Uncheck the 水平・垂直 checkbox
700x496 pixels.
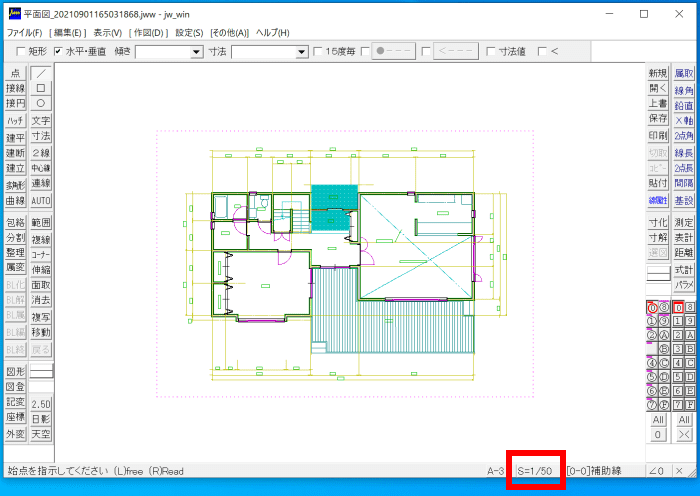point(58,51)
